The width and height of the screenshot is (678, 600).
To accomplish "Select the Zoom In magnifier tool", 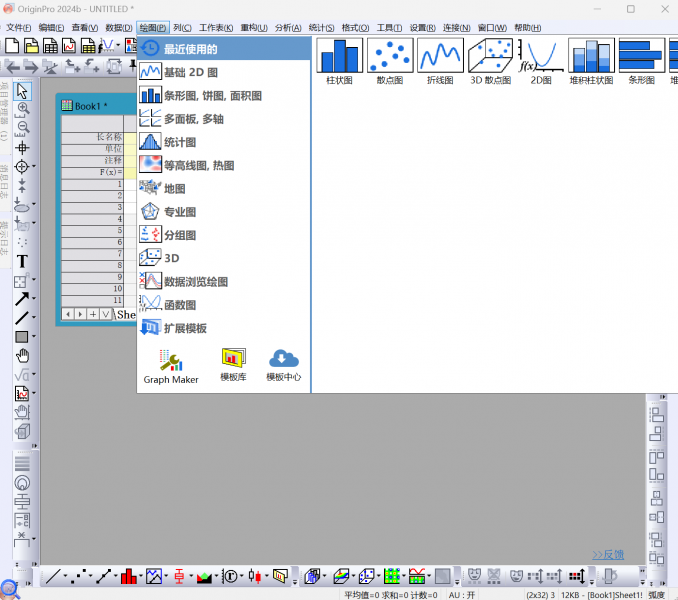I will [22, 110].
